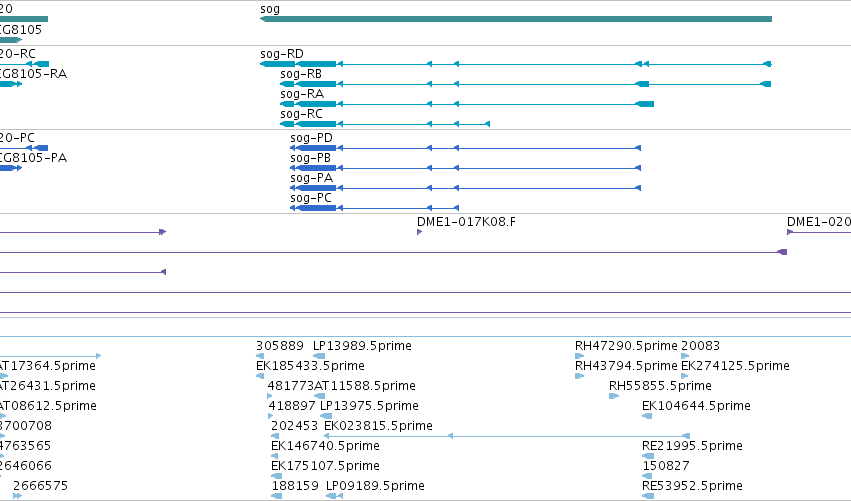Select the AT08612.5prime EST label

pos(48,406)
